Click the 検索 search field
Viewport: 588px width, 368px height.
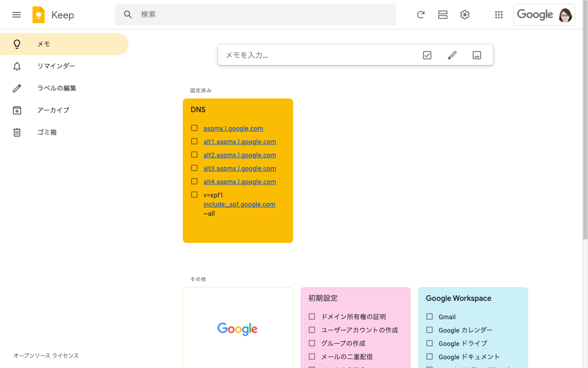(255, 15)
